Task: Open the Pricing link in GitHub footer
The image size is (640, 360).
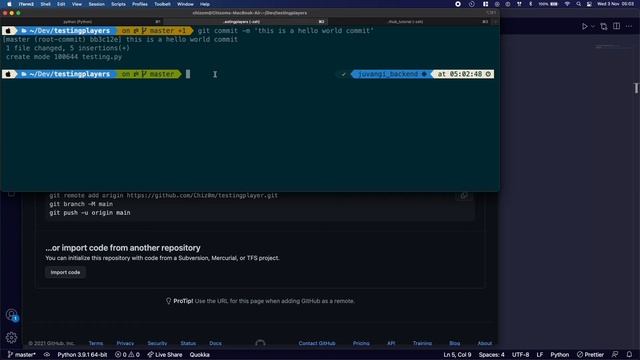Action: [361, 343]
